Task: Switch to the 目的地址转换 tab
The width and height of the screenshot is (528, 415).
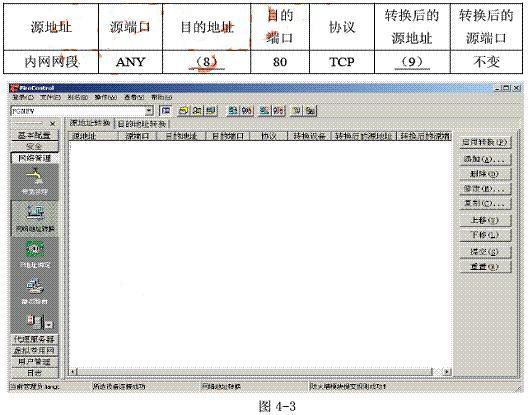Action: point(142,124)
